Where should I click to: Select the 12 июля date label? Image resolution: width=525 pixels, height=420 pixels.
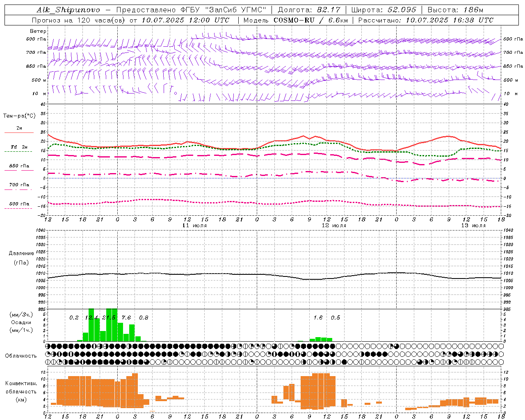tap(334, 226)
